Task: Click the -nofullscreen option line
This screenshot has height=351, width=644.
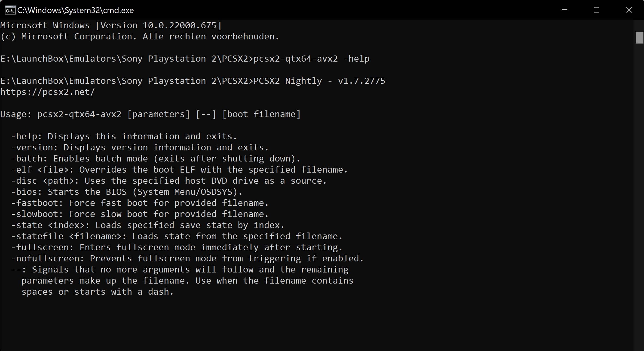Action: pos(187,258)
